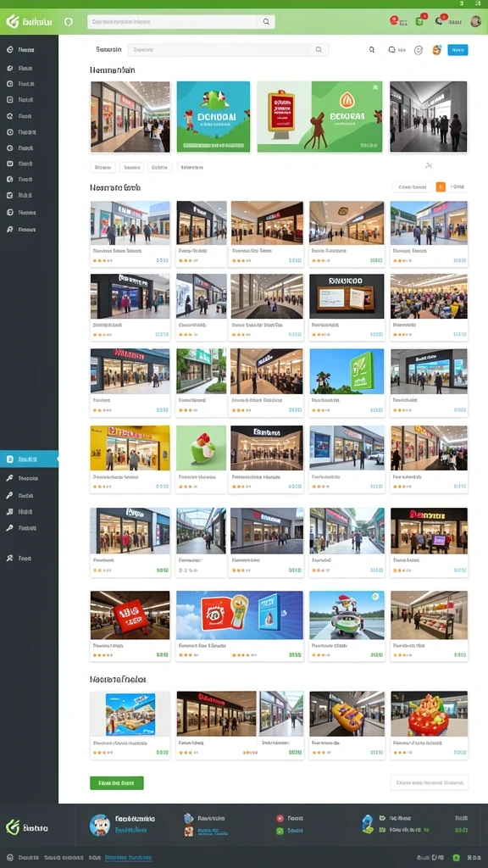Click the shield icon beside the green logo

pyautogui.click(x=69, y=21)
